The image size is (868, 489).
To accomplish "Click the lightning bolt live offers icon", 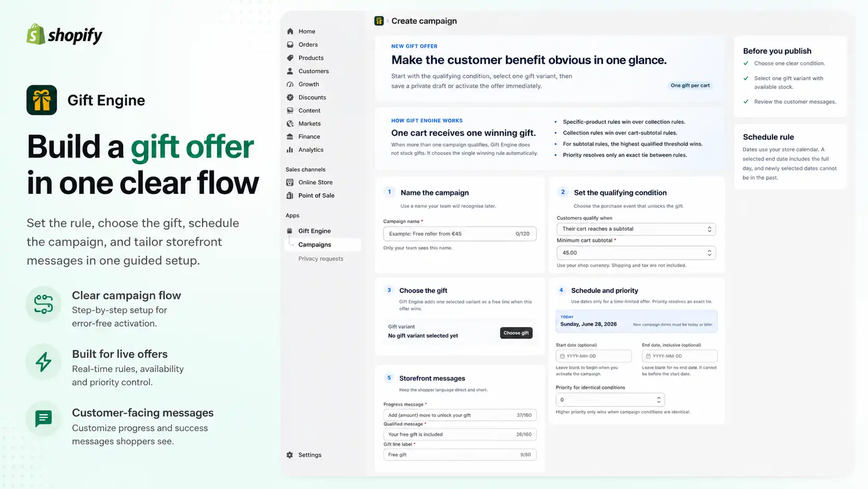I will (44, 362).
